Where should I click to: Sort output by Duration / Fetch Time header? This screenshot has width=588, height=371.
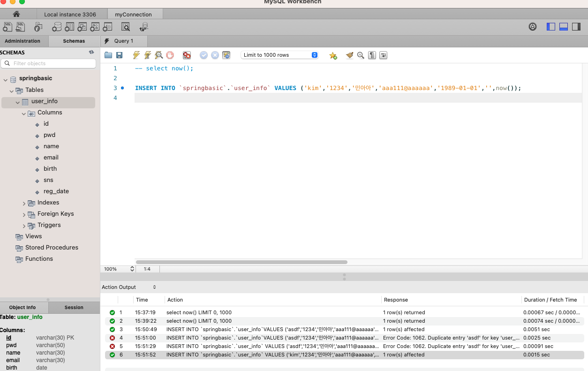pos(550,300)
